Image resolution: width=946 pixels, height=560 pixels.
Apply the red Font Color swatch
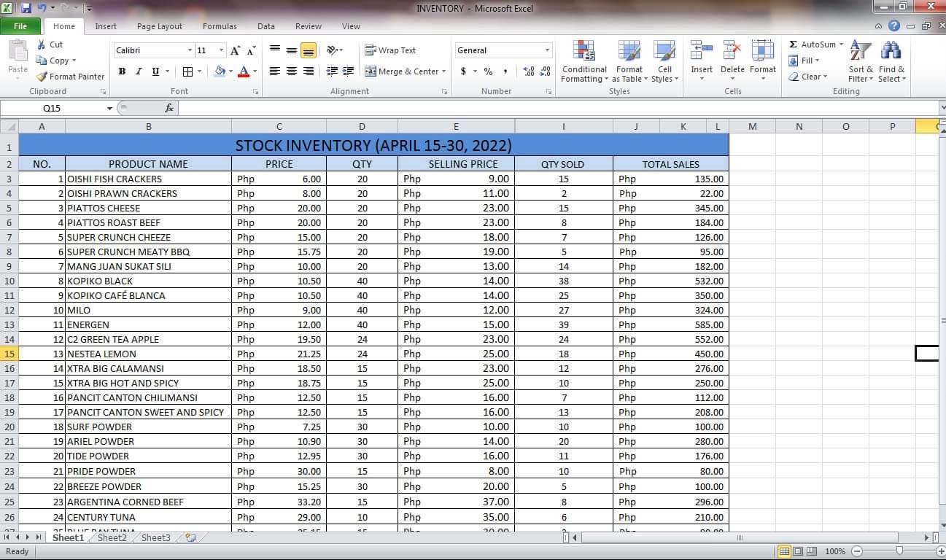click(244, 71)
